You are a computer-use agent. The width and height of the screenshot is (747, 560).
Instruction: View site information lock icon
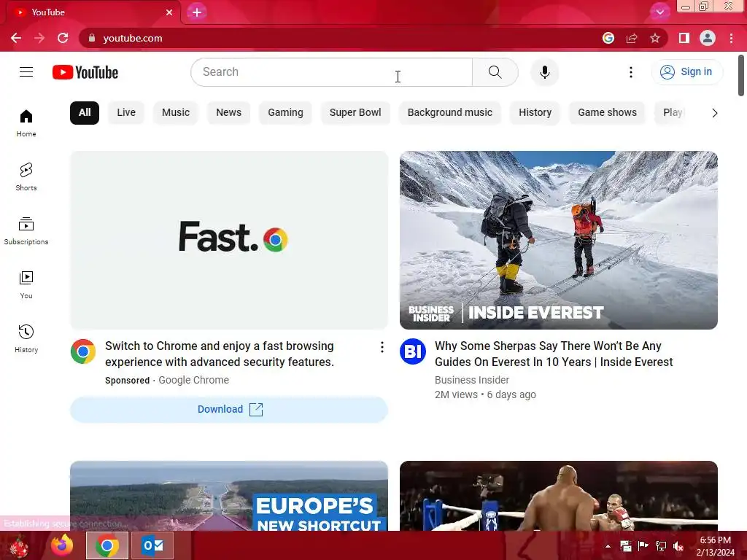click(92, 38)
